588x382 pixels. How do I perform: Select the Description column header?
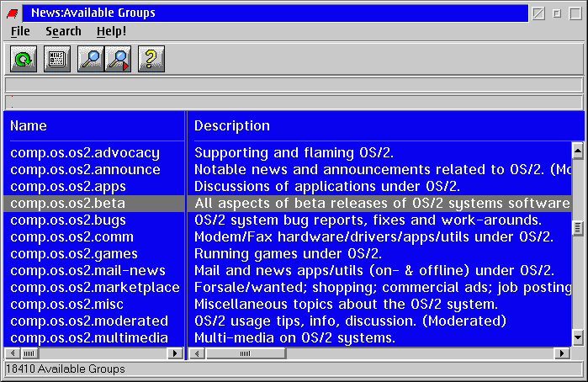tap(231, 125)
